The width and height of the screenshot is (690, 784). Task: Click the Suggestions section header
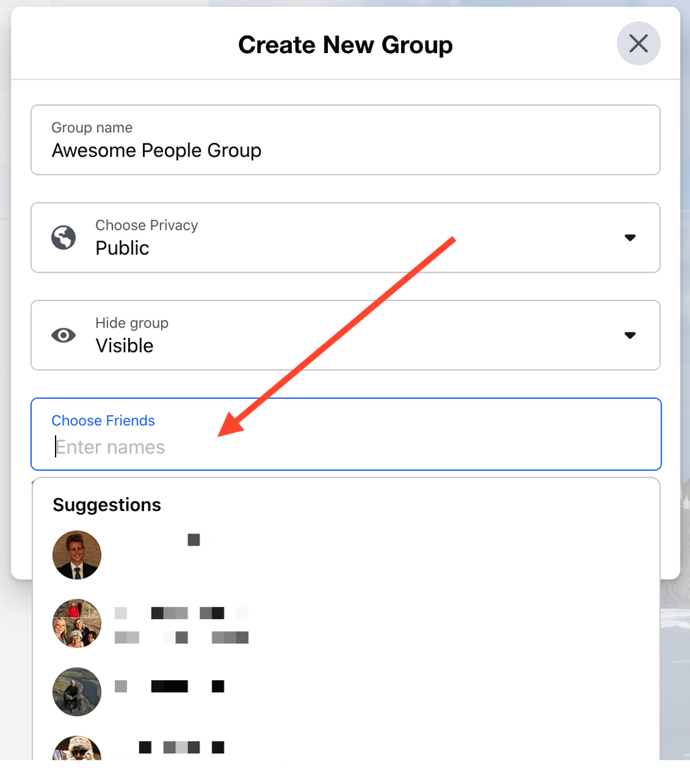(x=106, y=505)
